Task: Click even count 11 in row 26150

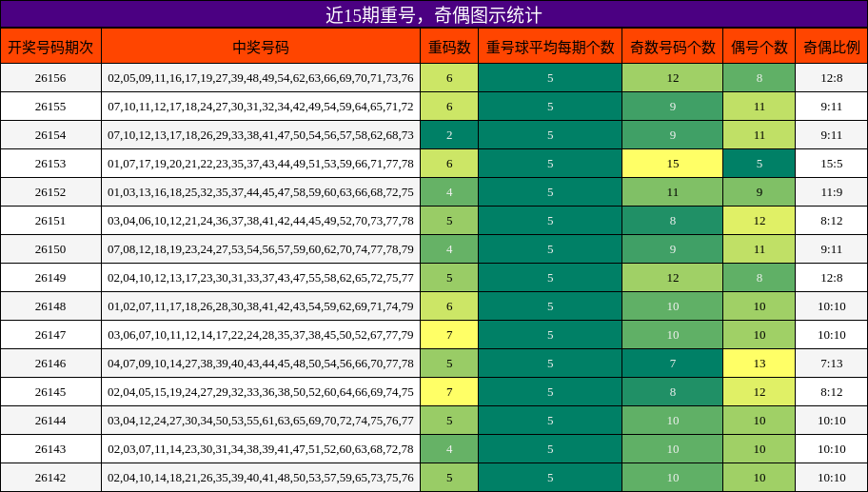Action: [x=759, y=249]
